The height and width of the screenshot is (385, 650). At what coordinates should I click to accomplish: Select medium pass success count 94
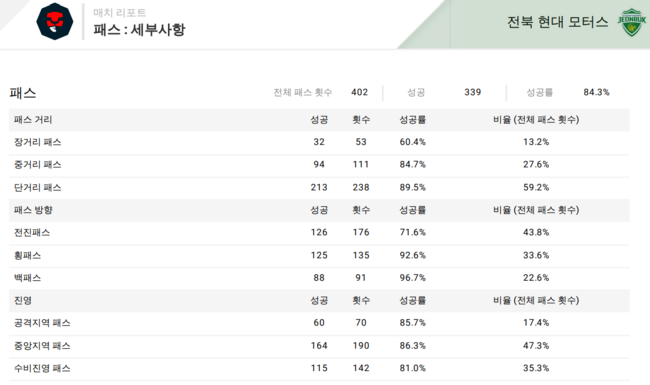(x=319, y=164)
